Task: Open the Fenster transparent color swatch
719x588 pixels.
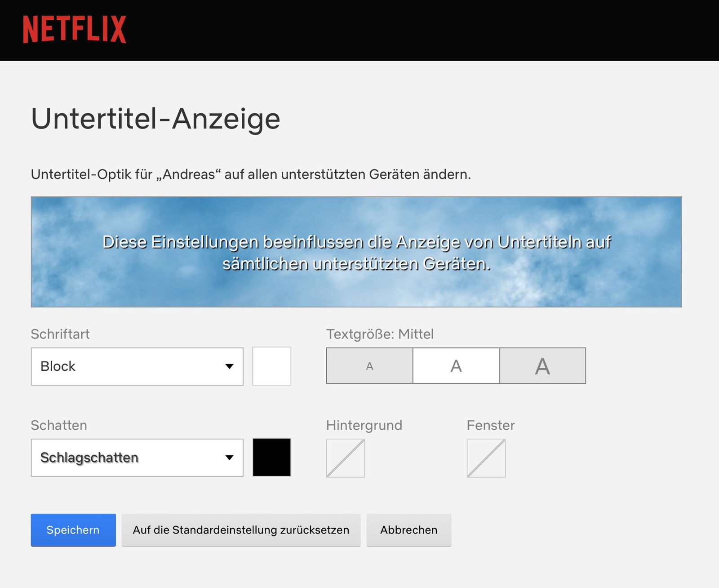Action: click(486, 458)
